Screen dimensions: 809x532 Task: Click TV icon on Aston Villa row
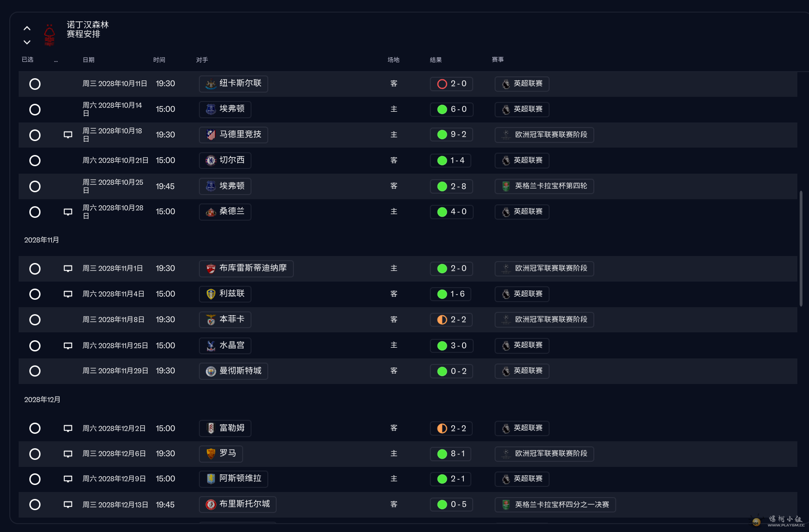pos(68,479)
